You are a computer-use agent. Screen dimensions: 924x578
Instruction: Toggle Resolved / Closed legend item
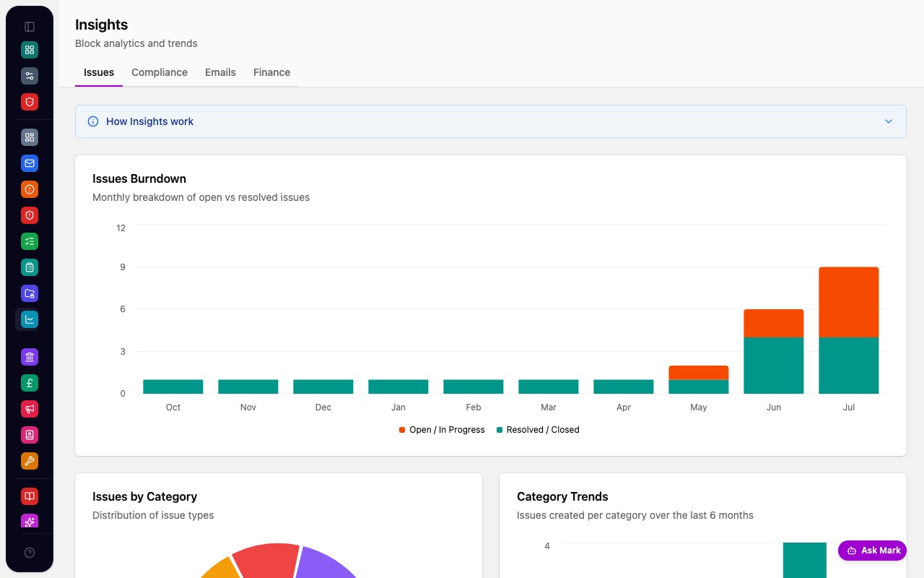coord(538,430)
